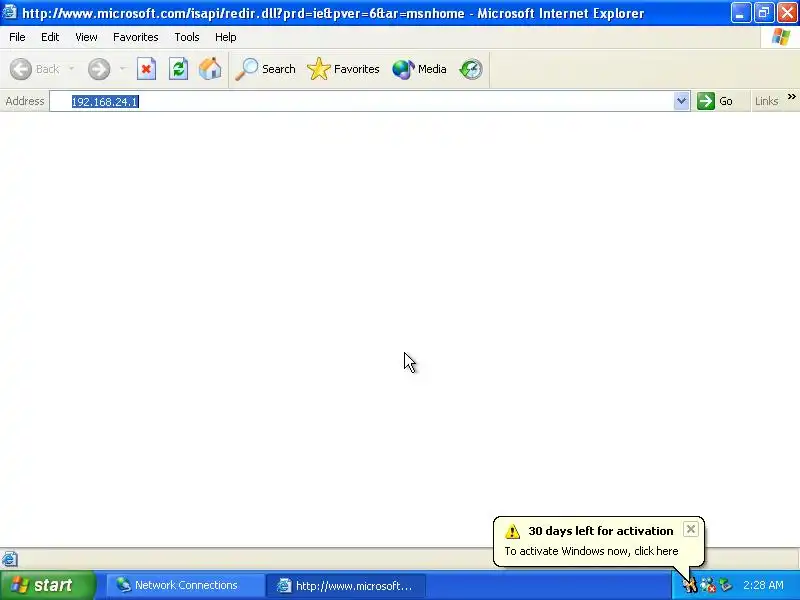Image resolution: width=800 pixels, height=600 pixels.
Task: Click the Back navigation button
Action: (35, 69)
